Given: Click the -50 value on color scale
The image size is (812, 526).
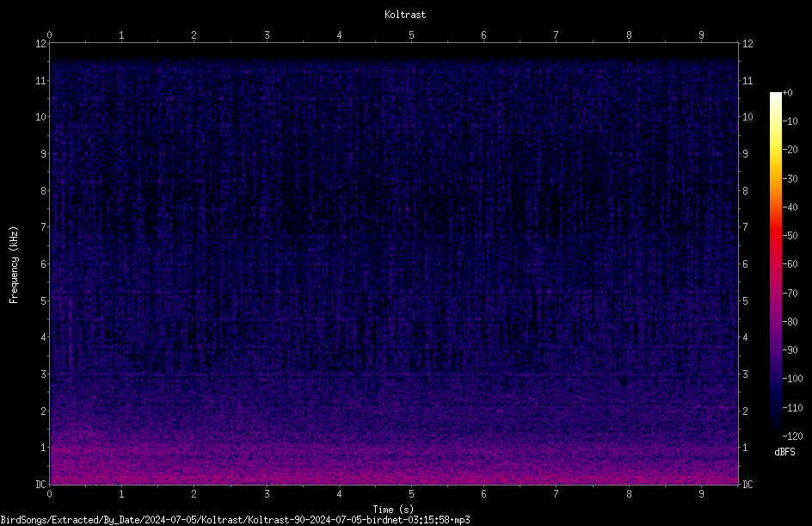Looking at the screenshot, I should [790, 235].
